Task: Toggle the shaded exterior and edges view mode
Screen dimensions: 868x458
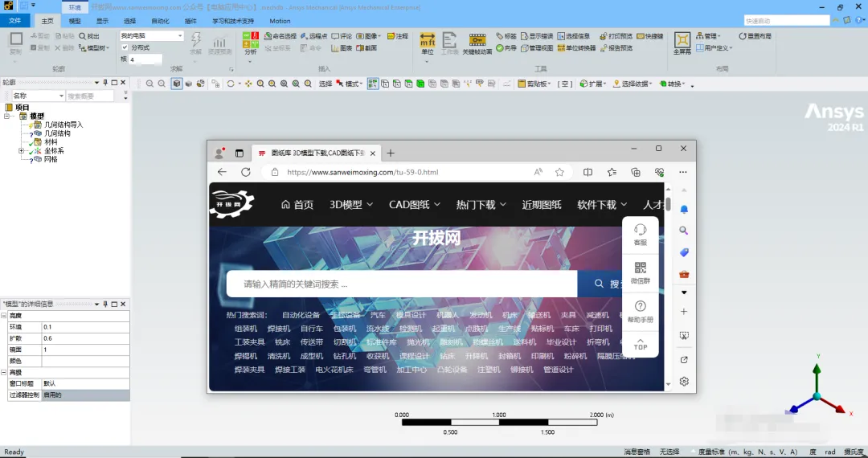Action: 177,84
